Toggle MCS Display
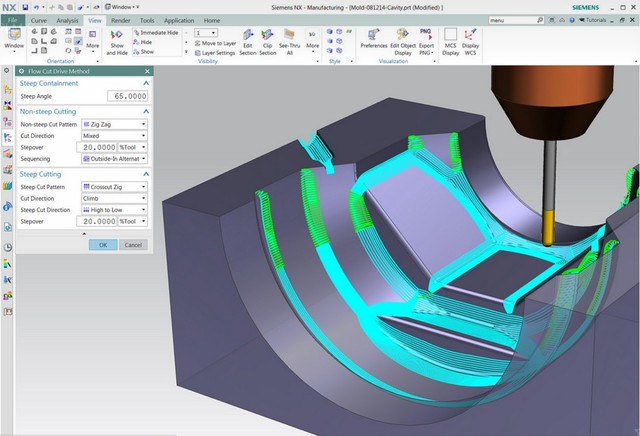The width and height of the screenshot is (640, 436). point(450,42)
